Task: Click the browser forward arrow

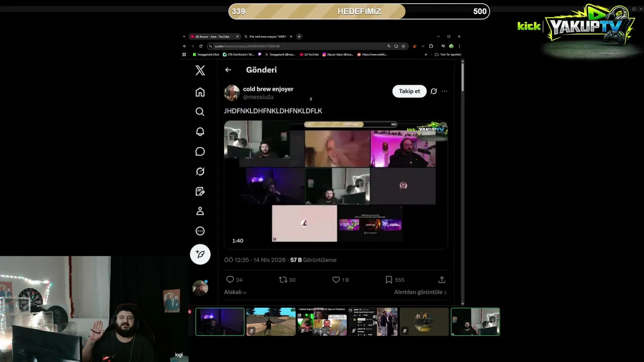Action: (193, 46)
